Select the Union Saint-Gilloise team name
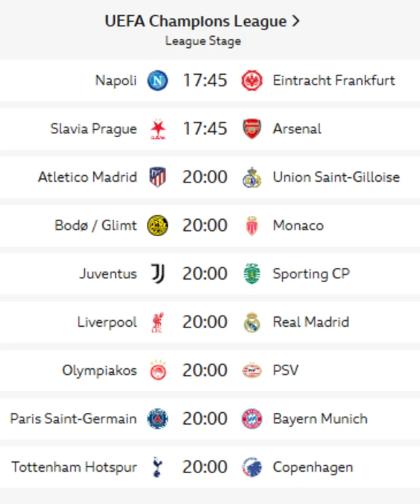This screenshot has height=504, width=420. coord(336,177)
